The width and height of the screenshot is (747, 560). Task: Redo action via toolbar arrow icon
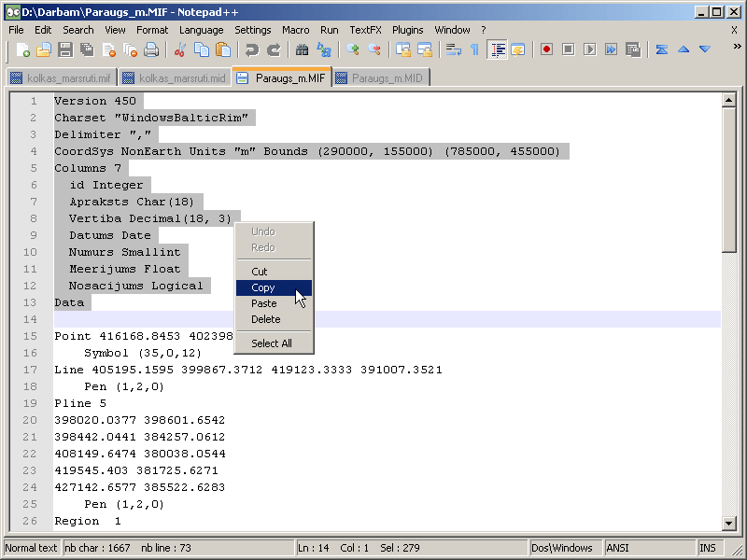(x=274, y=49)
